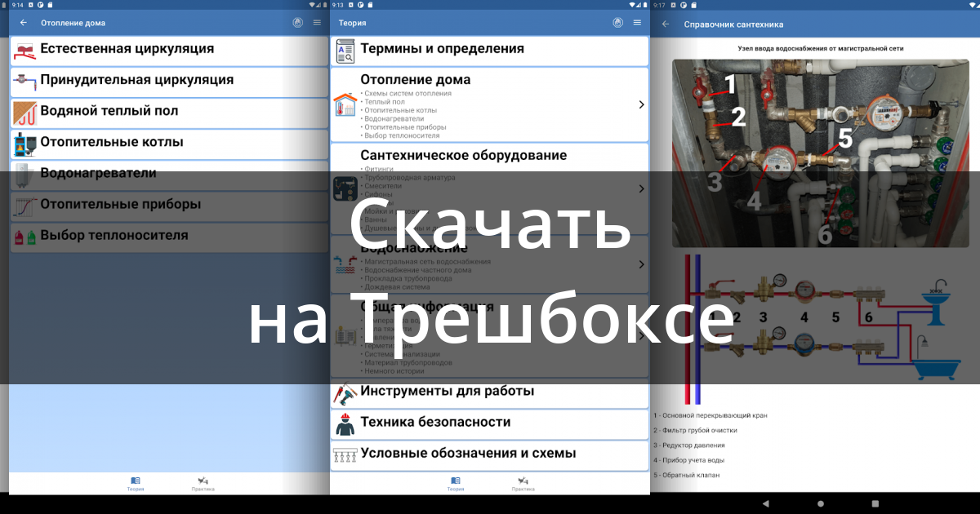The image size is (980, 514).
Task: Tap the Android home navigation button
Action: pyautogui.click(x=821, y=503)
